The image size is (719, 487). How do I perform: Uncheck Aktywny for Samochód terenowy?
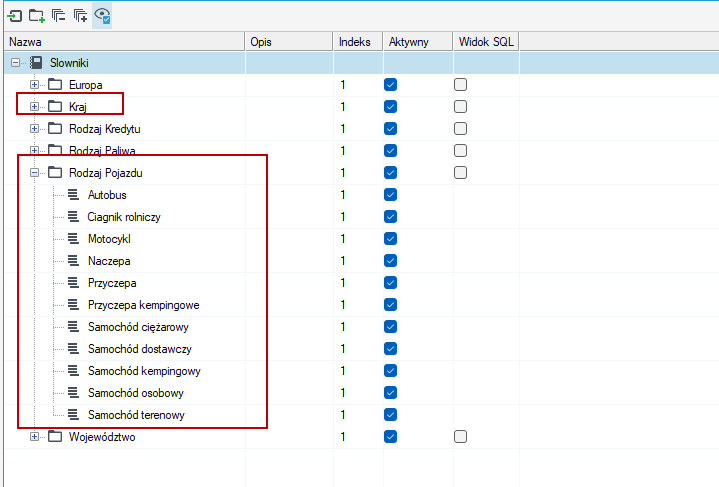pyautogui.click(x=390, y=415)
